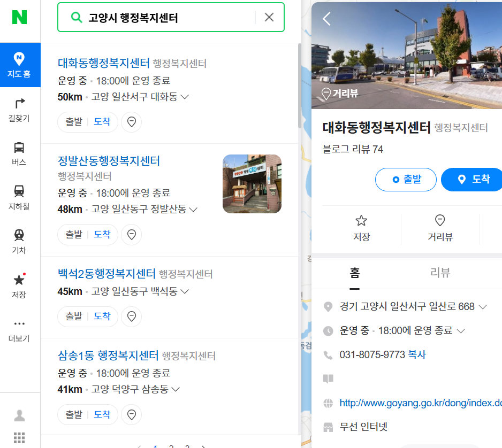The height and width of the screenshot is (448, 502).
Task: Open the 삼송1동 행정복지센터 search result title
Action: [x=108, y=356]
